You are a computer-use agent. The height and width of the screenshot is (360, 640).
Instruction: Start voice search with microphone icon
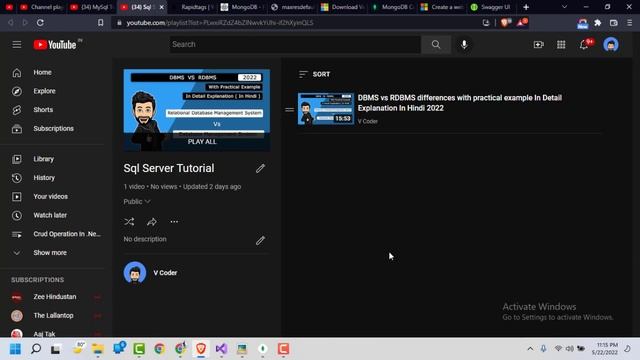pos(464,44)
